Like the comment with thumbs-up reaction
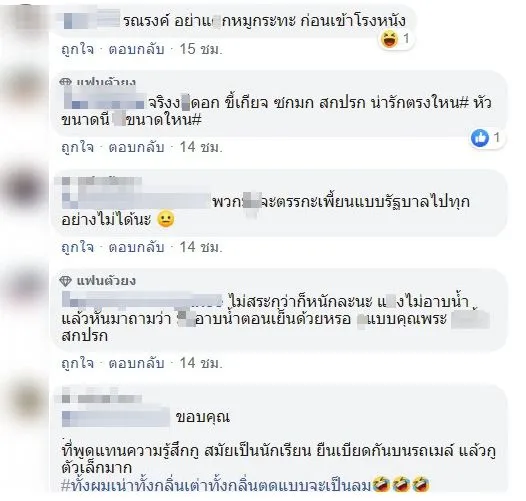The height and width of the screenshot is (501, 526). point(77,147)
